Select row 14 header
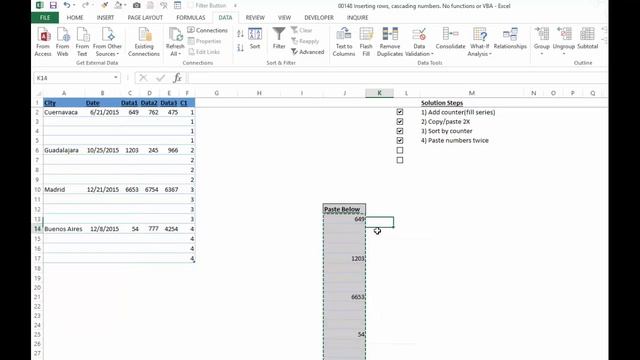 click(x=38, y=229)
